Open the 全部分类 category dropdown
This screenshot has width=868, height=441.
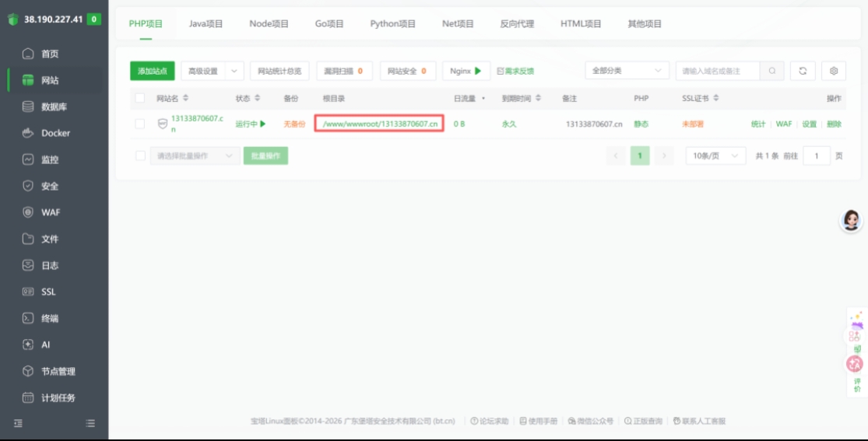coord(627,71)
